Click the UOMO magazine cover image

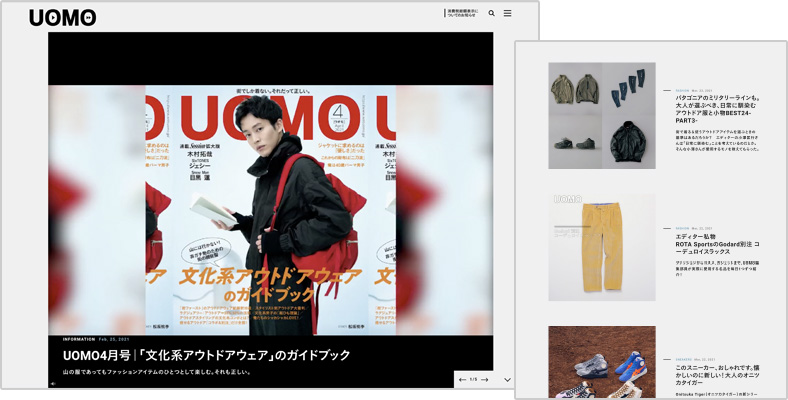(271, 210)
